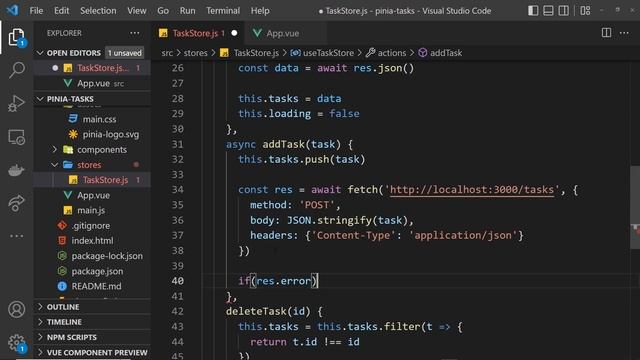Open editor more actions ellipsis
The width and height of the screenshot is (640, 360).
click(x=624, y=33)
